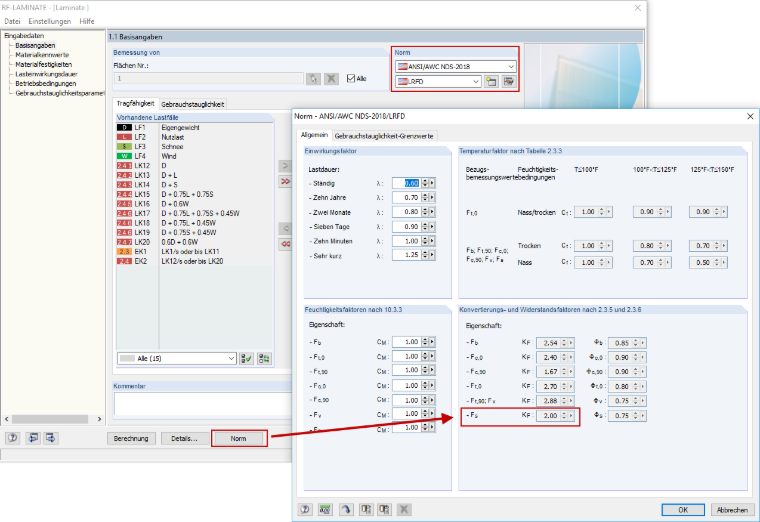This screenshot has height=522, width=760.
Task: Click the delete surfaces X icon
Action: [x=332, y=79]
